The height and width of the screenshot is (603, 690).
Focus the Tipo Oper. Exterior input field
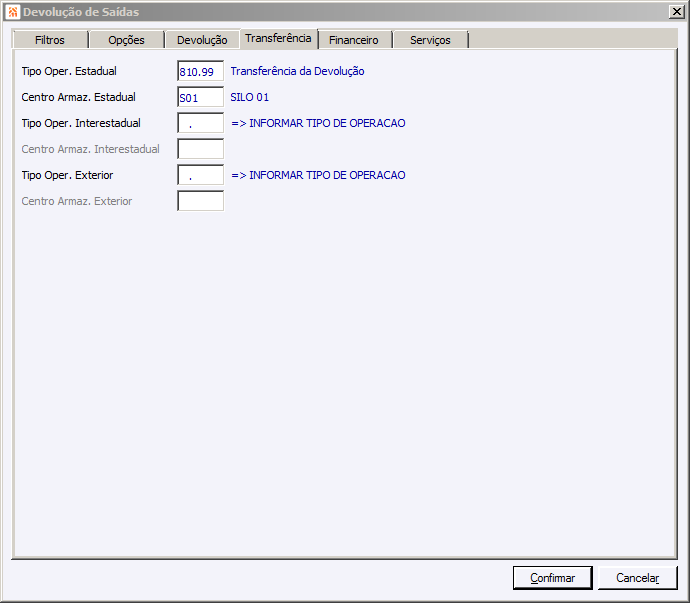[201, 175]
